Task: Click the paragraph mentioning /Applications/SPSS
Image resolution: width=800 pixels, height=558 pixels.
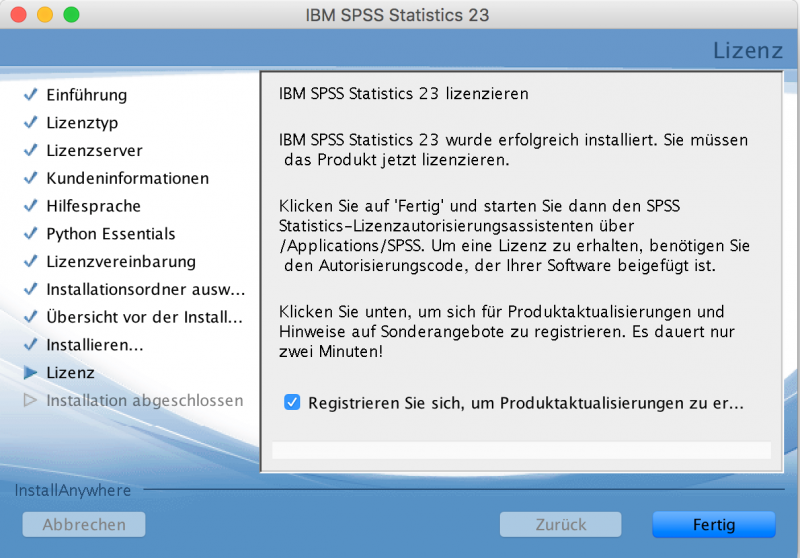Action: point(514,236)
